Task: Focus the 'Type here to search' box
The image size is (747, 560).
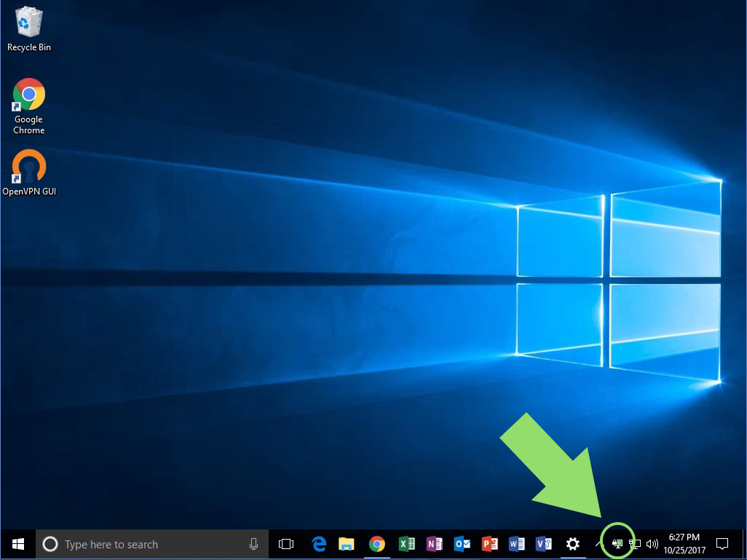Action: click(152, 544)
